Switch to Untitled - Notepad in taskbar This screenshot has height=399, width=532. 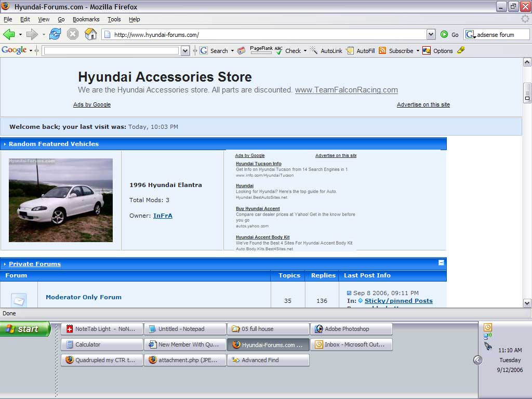click(185, 329)
